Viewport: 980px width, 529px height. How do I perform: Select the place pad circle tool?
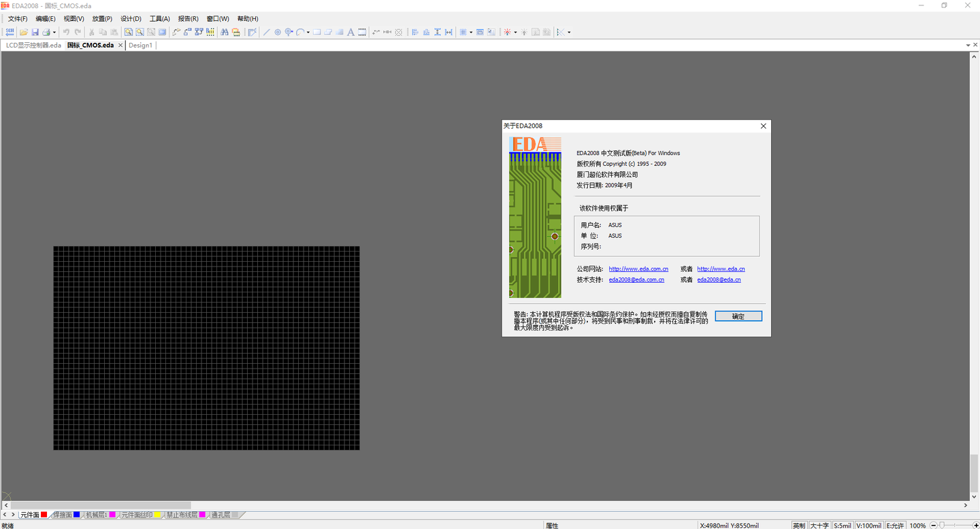[x=278, y=32]
